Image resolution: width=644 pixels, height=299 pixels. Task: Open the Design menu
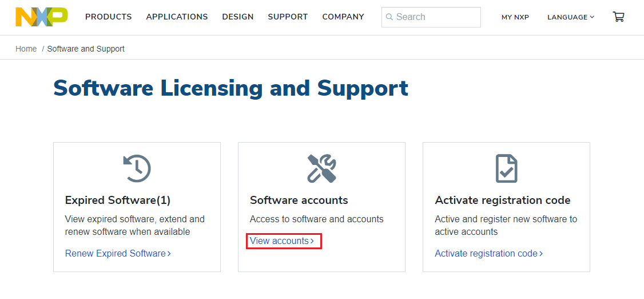click(x=238, y=17)
